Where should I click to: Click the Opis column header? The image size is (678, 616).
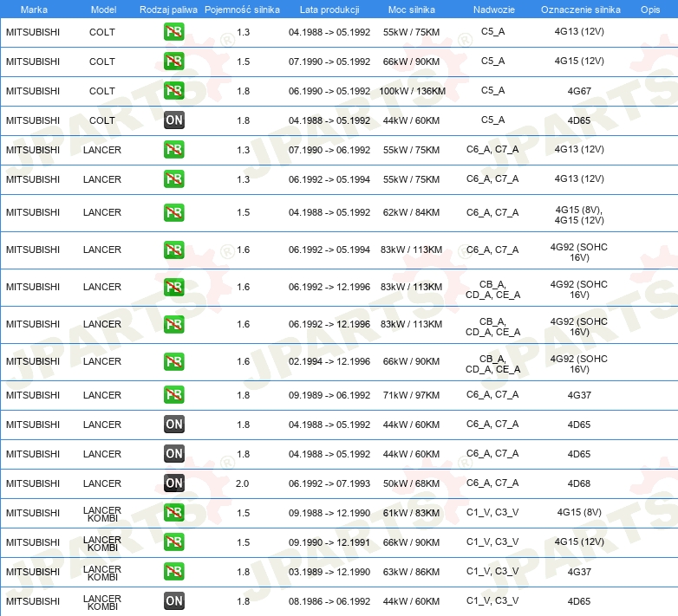[649, 9]
